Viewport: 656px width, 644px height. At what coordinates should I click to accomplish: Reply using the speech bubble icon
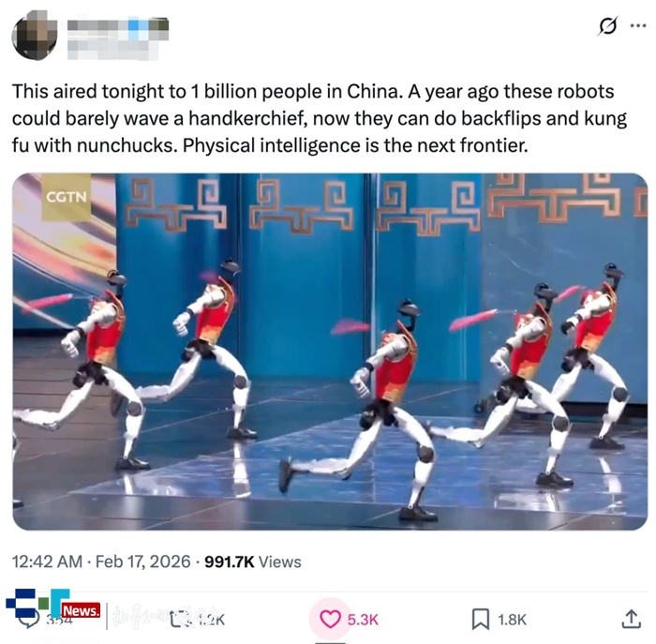pyautogui.click(x=29, y=620)
